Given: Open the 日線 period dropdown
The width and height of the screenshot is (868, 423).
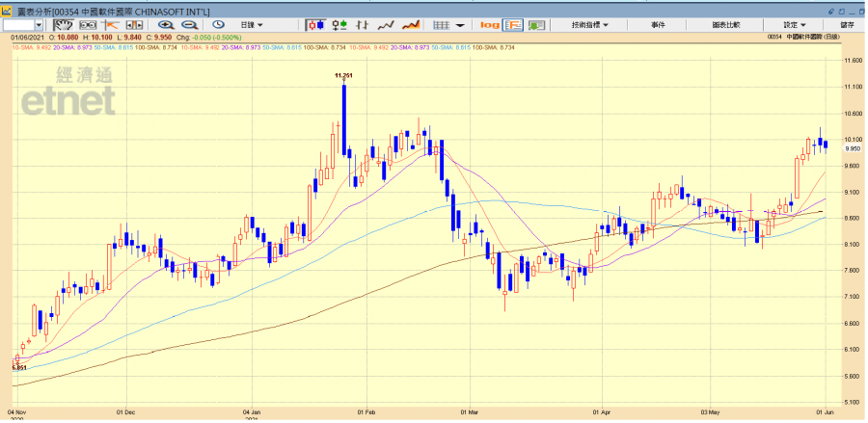Looking at the screenshot, I should point(253,24).
